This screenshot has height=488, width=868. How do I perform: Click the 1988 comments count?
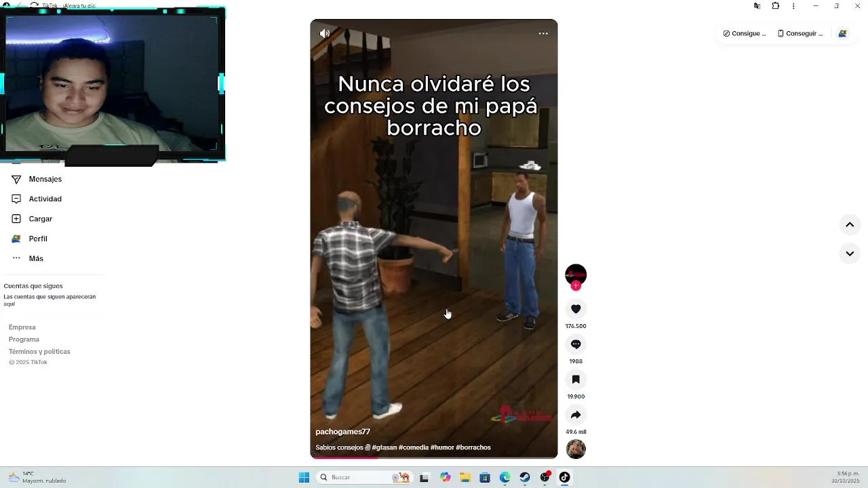point(576,361)
